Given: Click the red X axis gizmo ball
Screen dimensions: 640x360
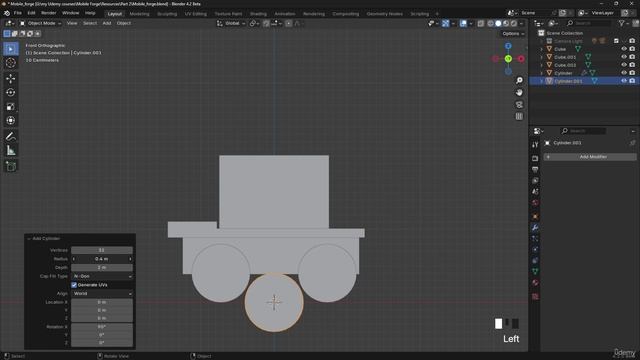Looking at the screenshot, I should coord(521,59).
